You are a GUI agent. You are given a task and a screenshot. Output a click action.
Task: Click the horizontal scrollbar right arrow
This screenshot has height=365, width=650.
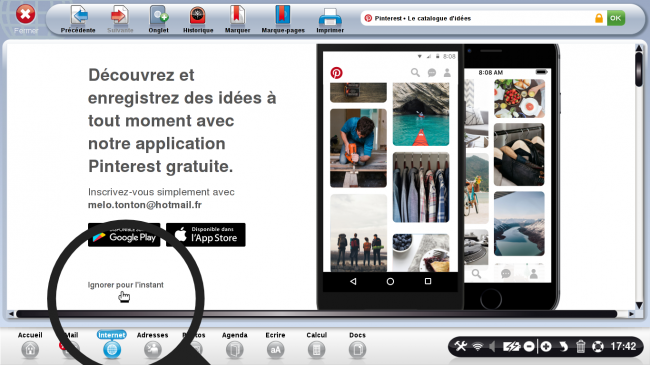(631, 314)
